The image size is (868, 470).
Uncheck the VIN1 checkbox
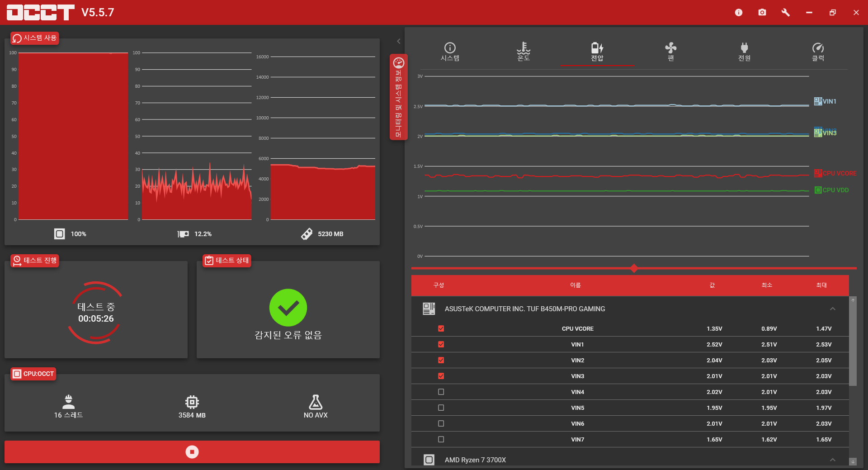point(441,345)
